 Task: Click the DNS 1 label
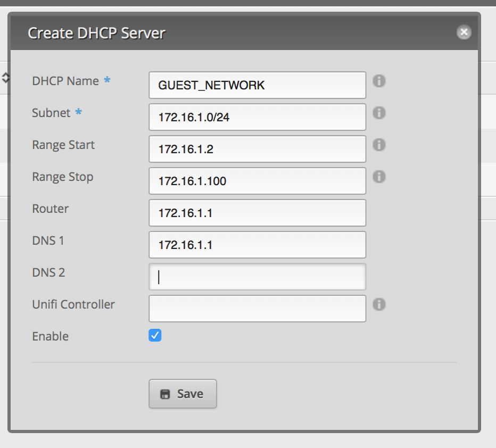point(48,240)
